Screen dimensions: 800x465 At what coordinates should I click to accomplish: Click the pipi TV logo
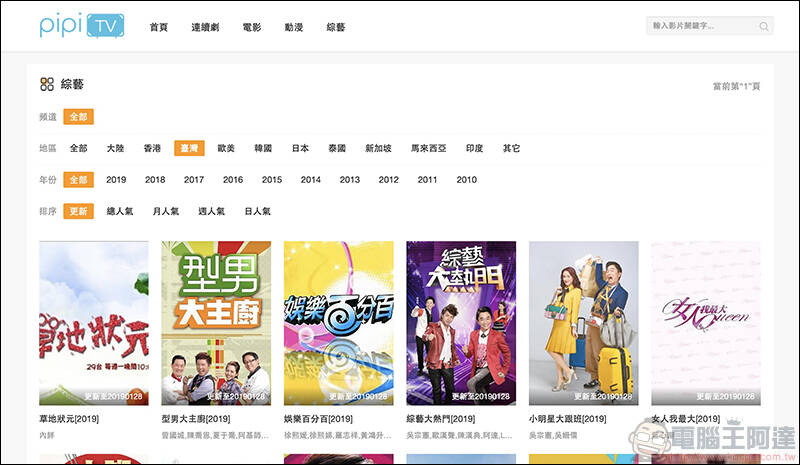(82, 26)
